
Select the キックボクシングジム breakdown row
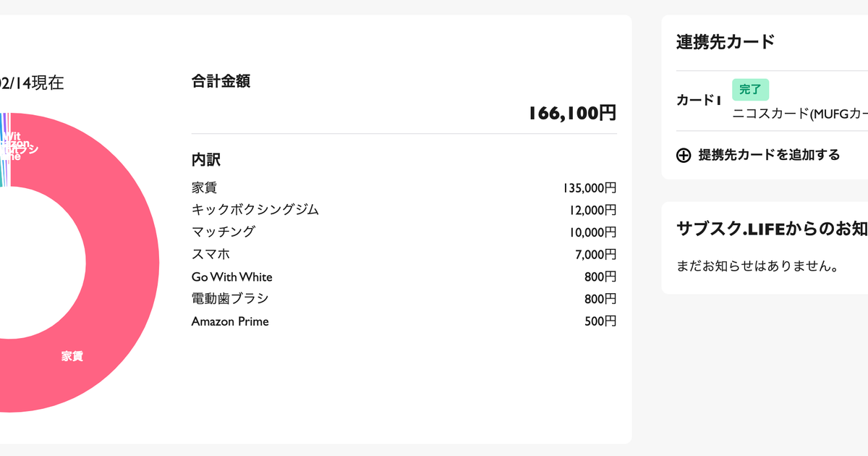[x=404, y=210]
